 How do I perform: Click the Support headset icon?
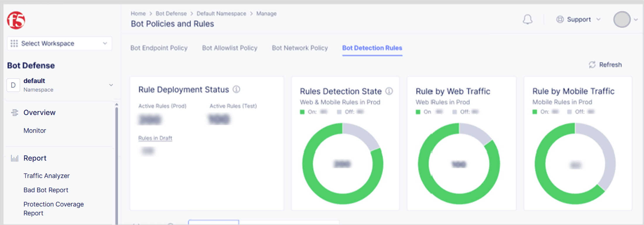(560, 20)
